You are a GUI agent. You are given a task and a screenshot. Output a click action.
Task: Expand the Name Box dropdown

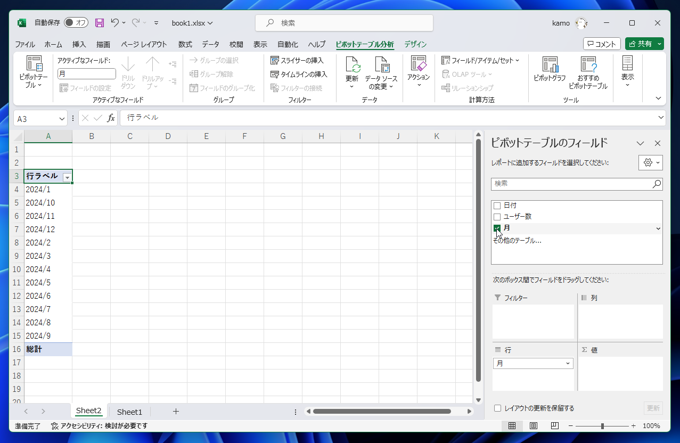pos(62,118)
